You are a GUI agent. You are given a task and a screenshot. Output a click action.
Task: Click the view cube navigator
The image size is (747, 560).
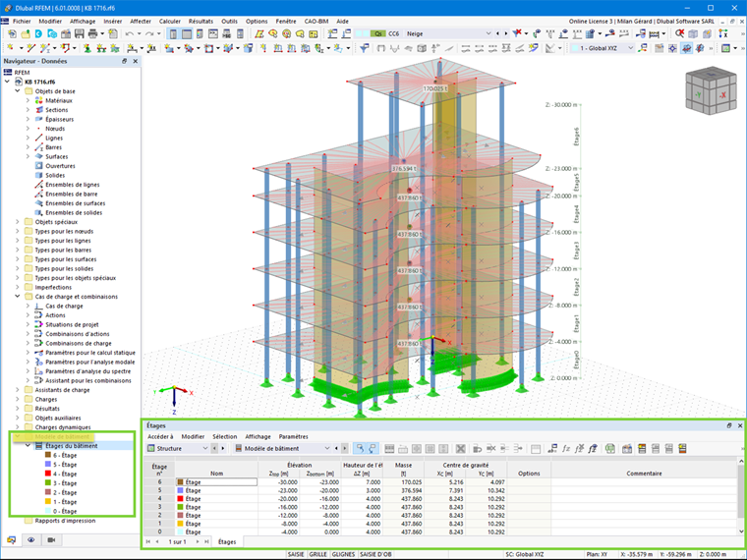711,90
